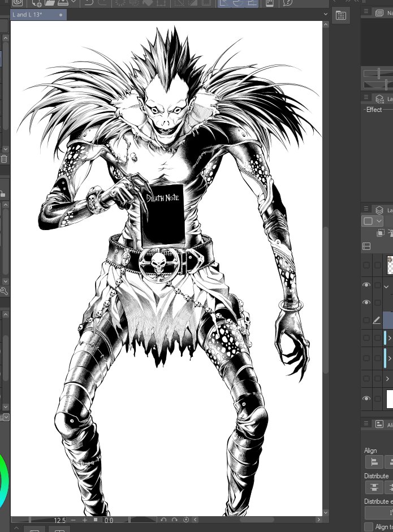Hide the layer directly below expanded folder
The image size is (393, 532).
point(366,302)
